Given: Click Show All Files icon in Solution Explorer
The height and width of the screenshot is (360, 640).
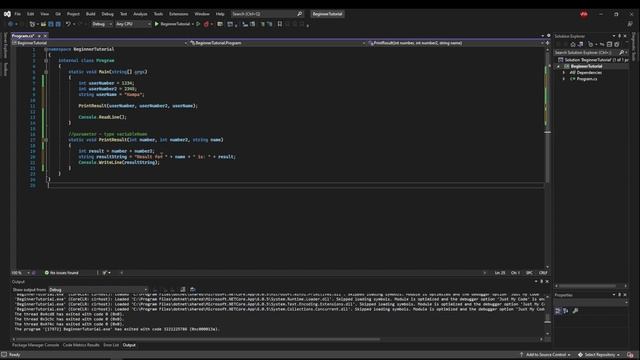Looking at the screenshot, I should (616, 44).
